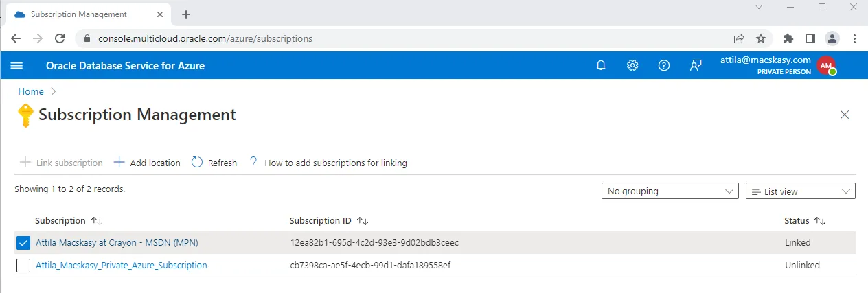The width and height of the screenshot is (868, 293).
Task: Click the Unlinked status cell
Action: [802, 265]
